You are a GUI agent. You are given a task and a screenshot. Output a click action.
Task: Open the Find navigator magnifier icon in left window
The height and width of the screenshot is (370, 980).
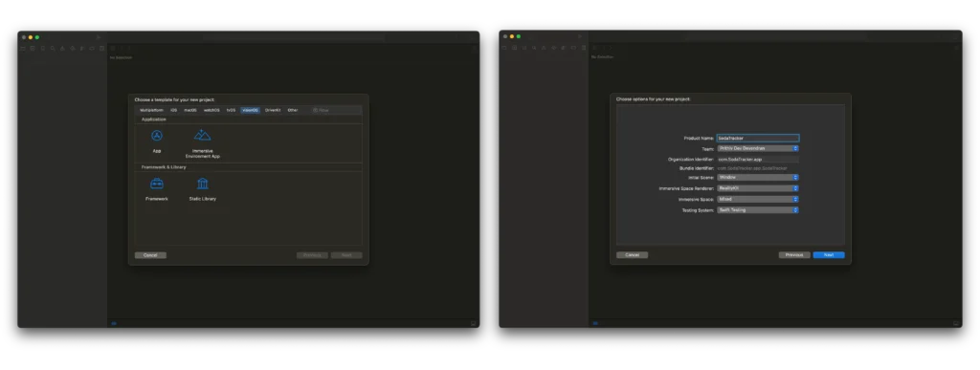(x=53, y=48)
